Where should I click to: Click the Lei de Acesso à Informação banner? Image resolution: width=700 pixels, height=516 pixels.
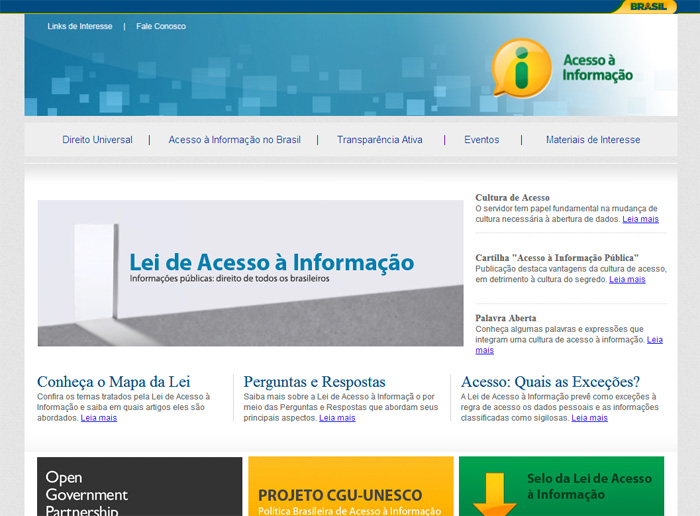pyautogui.click(x=250, y=273)
